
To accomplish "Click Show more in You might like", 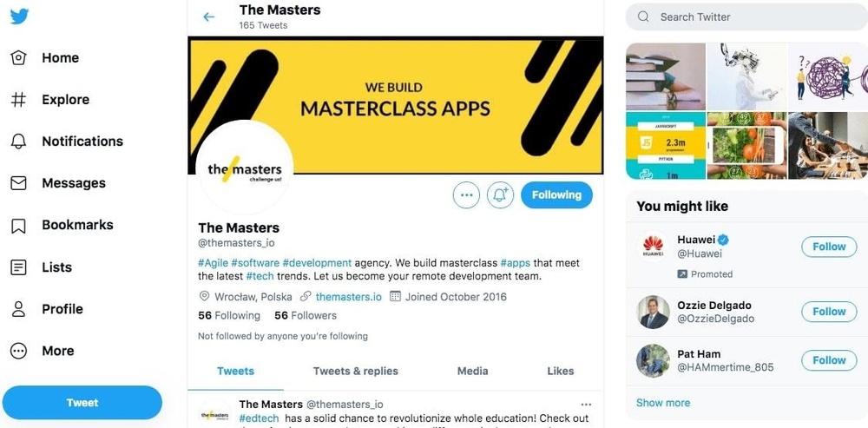I will (663, 403).
